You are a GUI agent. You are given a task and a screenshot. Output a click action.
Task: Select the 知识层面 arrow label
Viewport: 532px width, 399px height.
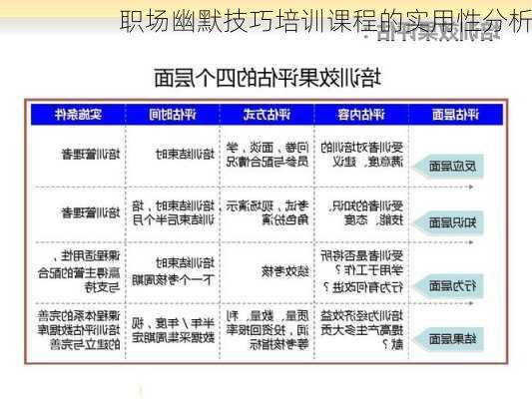(x=448, y=222)
